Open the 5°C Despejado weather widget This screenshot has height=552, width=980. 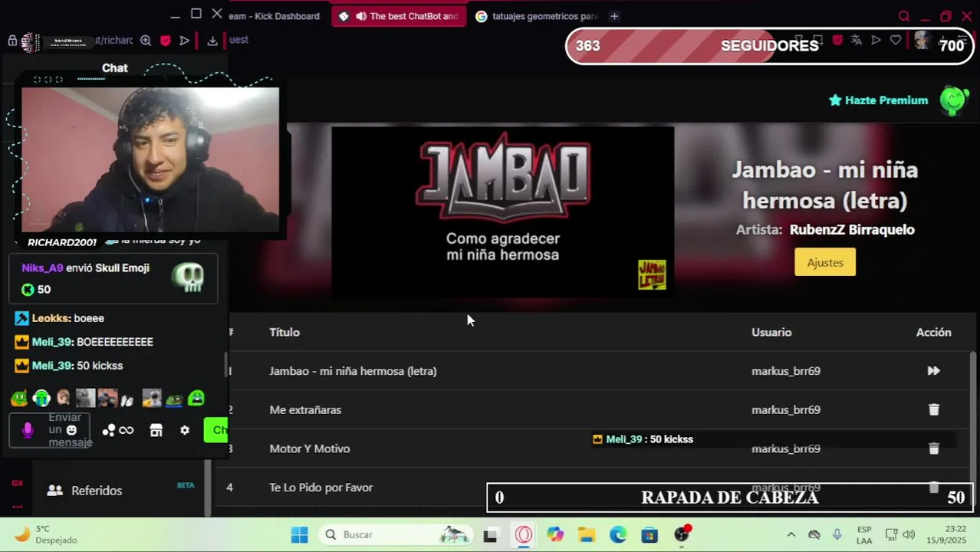(46, 534)
